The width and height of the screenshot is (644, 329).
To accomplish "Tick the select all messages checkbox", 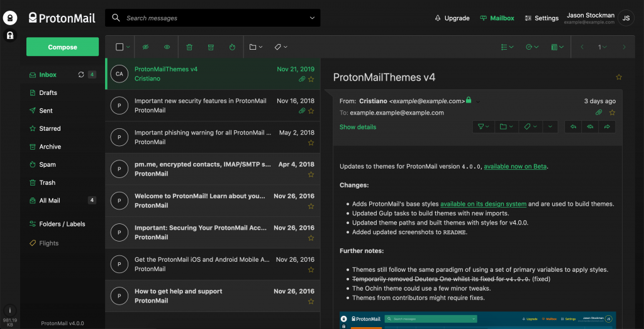I will (119, 47).
